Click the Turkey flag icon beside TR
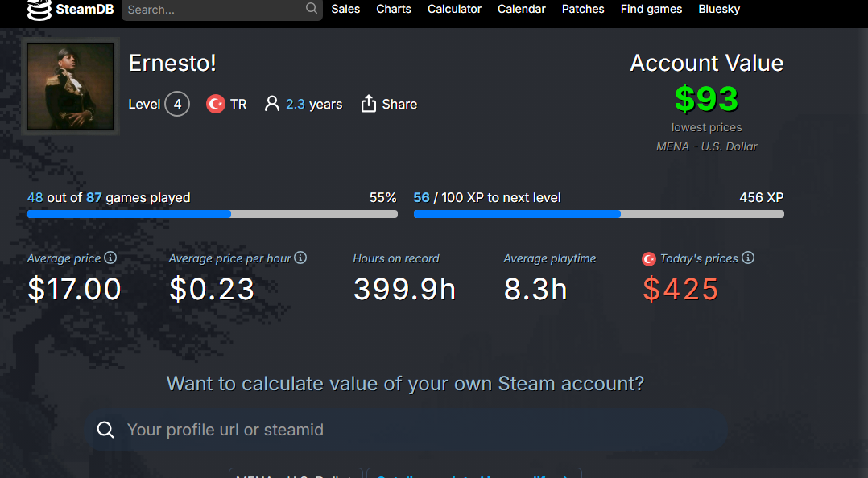This screenshot has width=868, height=478. tap(215, 104)
